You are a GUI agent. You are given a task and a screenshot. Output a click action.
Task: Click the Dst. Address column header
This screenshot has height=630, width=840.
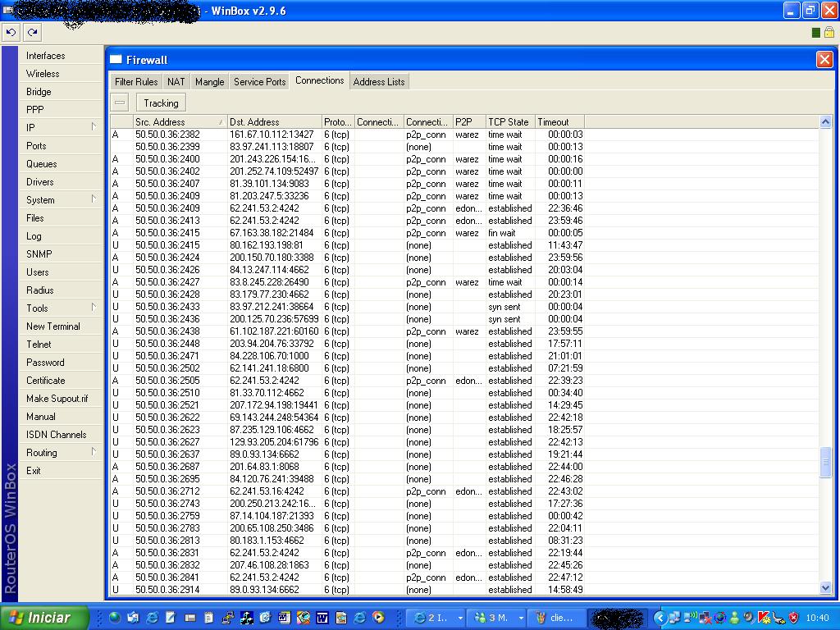(x=274, y=121)
